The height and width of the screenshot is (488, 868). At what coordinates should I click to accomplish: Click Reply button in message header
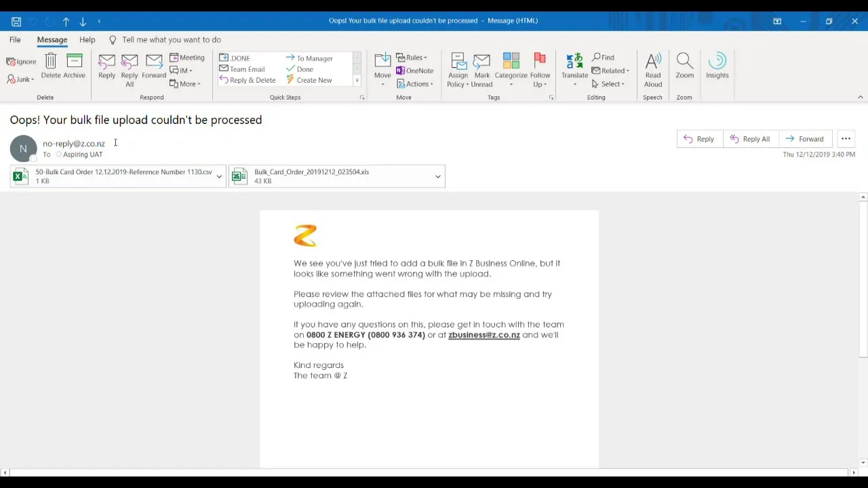(x=700, y=139)
